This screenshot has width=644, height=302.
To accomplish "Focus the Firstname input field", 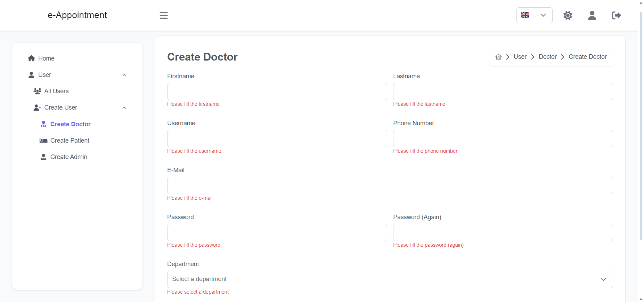I will point(277,92).
